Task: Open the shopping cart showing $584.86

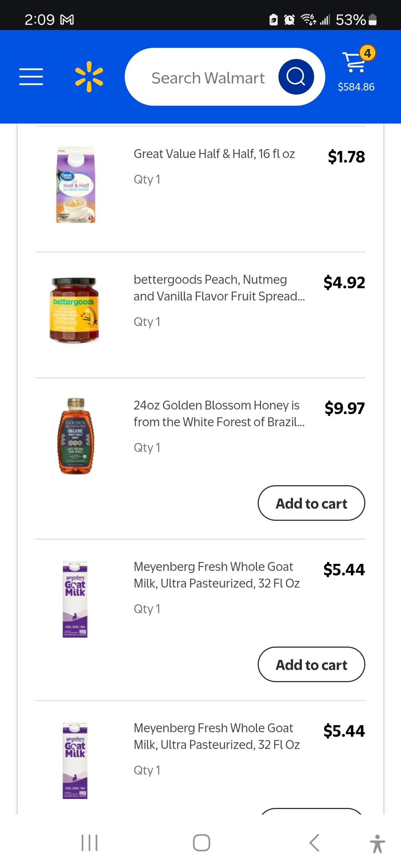Action: click(356, 70)
